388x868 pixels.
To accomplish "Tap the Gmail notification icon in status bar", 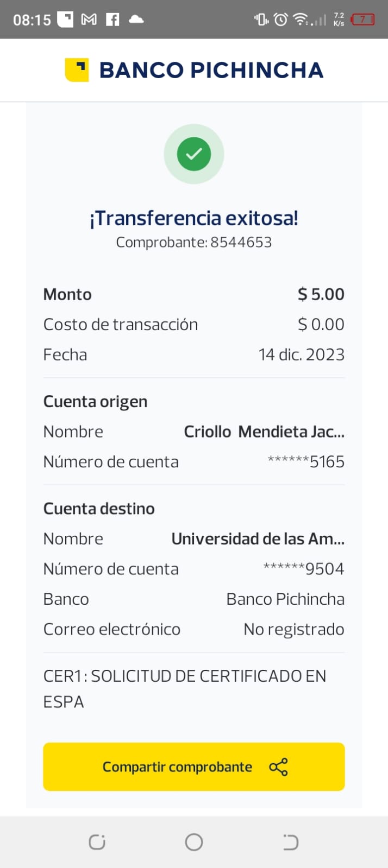I will 89,20.
